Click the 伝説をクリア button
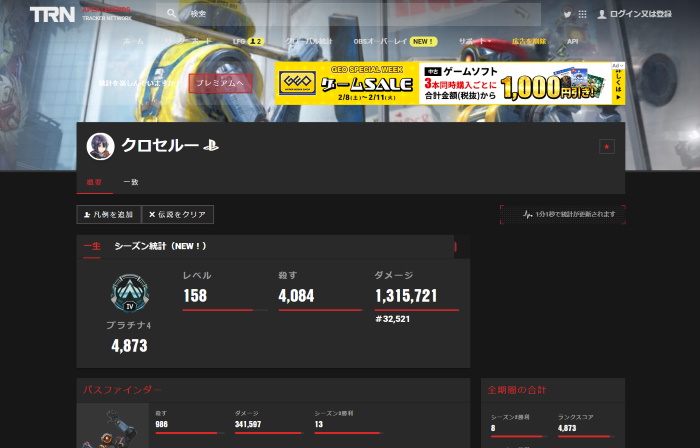This screenshot has height=448, width=700. 178,215
